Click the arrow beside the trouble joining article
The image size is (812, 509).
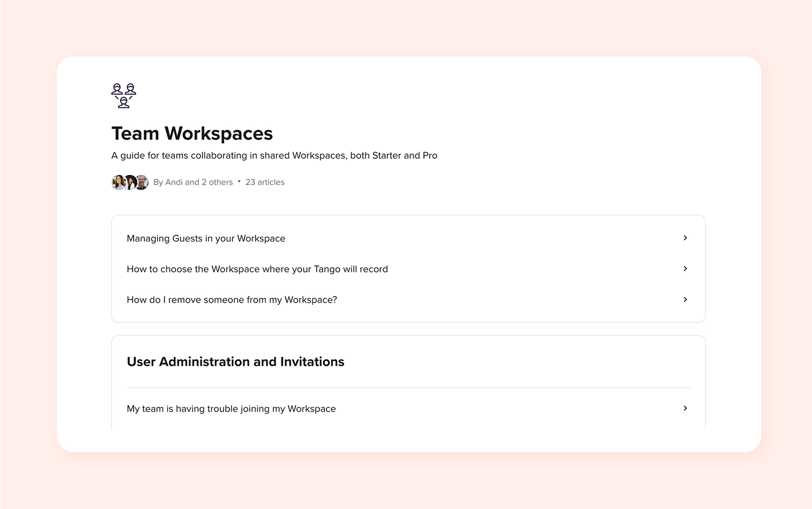click(x=684, y=408)
